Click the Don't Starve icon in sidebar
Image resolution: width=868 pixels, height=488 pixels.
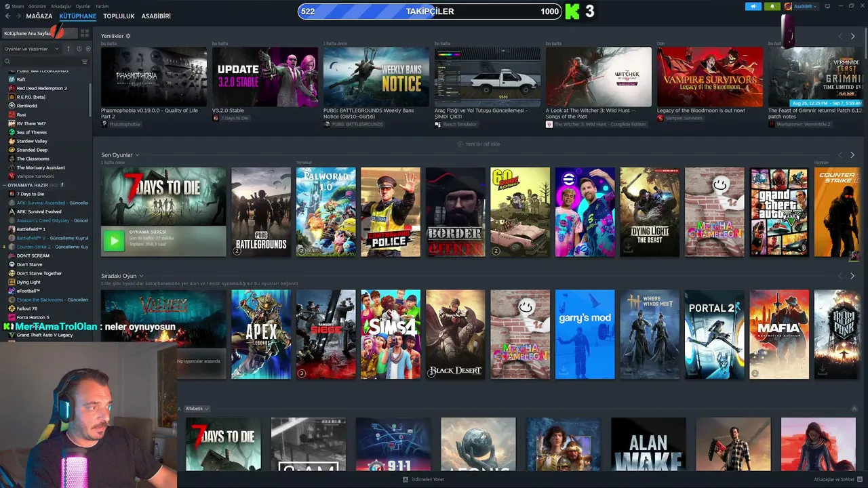coord(12,264)
